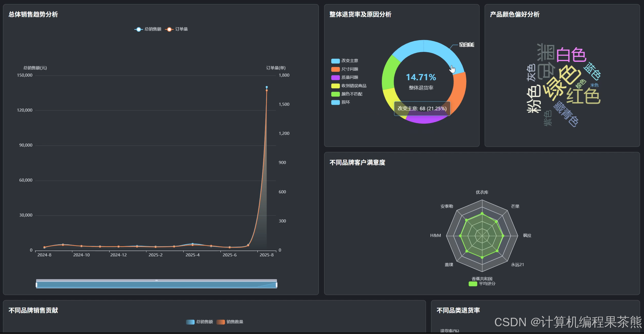The image size is (644, 334).
Task: Click the H&M radar axis label
Action: 435,236
